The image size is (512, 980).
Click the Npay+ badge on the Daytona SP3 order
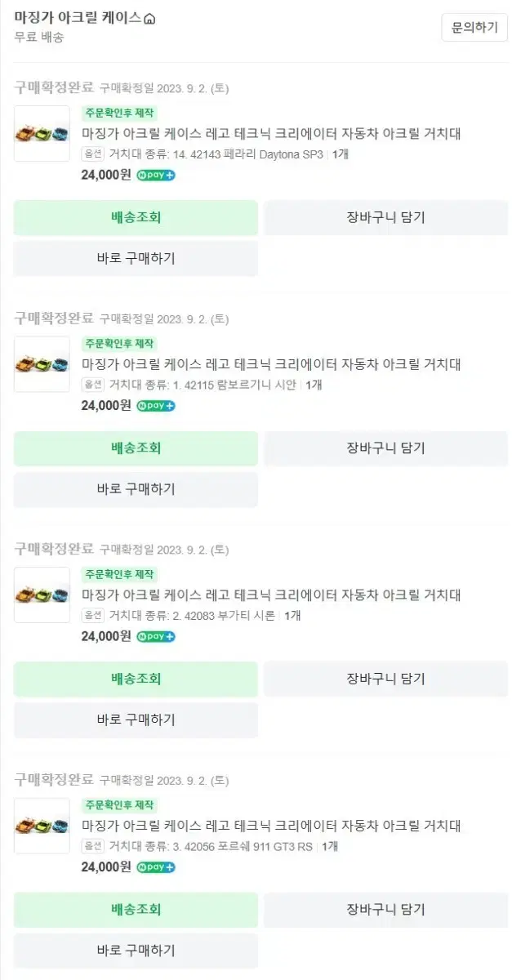[x=155, y=175]
